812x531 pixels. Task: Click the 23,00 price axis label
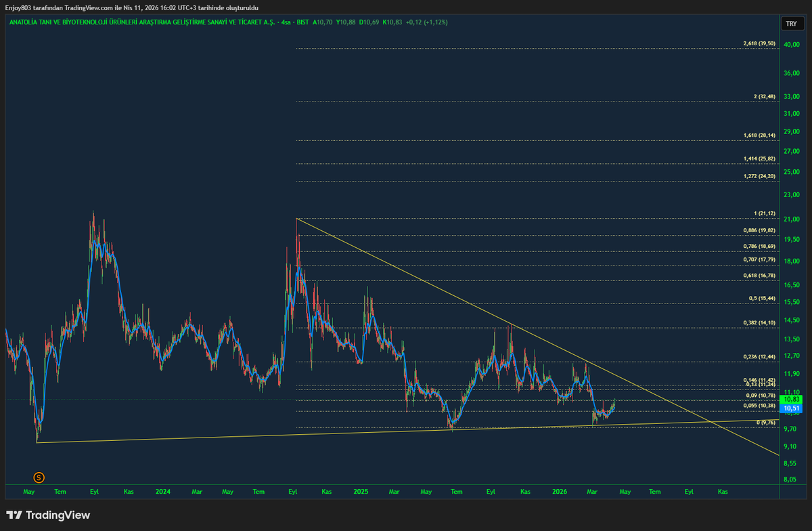pyautogui.click(x=791, y=196)
